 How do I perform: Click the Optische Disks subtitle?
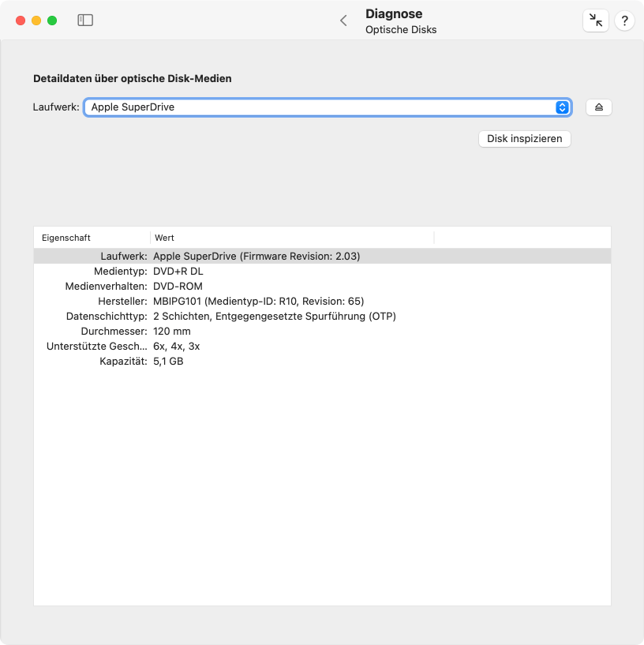(x=401, y=30)
